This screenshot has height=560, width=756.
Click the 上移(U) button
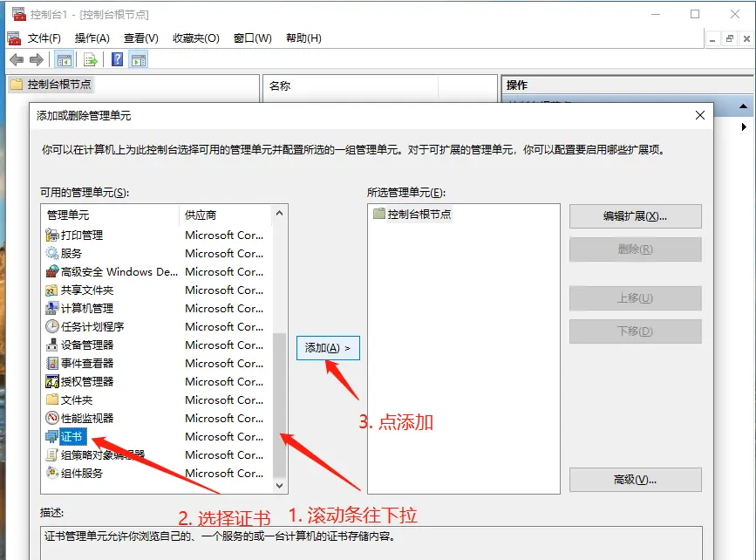(x=635, y=298)
